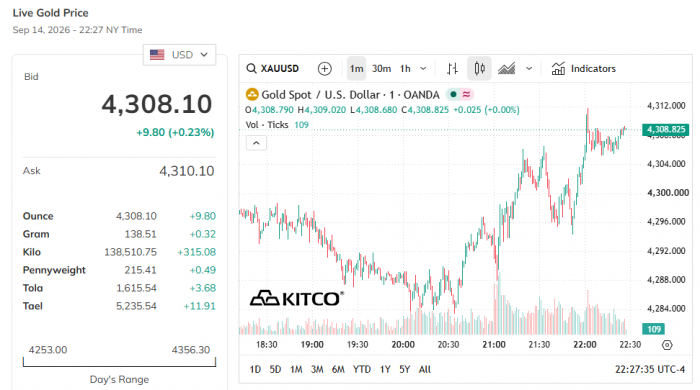
Task: Expand the timeframe dropdown arrow
Action: click(423, 69)
